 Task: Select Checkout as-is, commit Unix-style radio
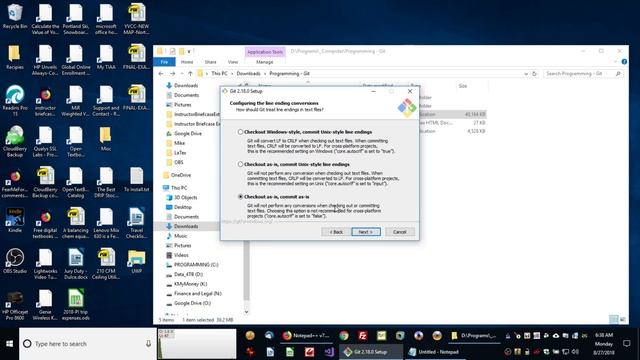point(240,164)
